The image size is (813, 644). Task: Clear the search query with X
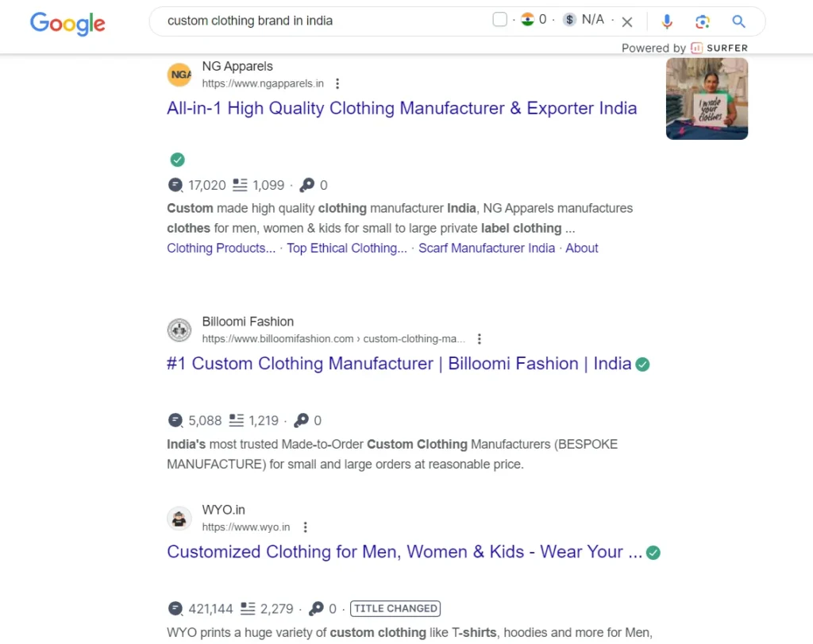(x=627, y=21)
